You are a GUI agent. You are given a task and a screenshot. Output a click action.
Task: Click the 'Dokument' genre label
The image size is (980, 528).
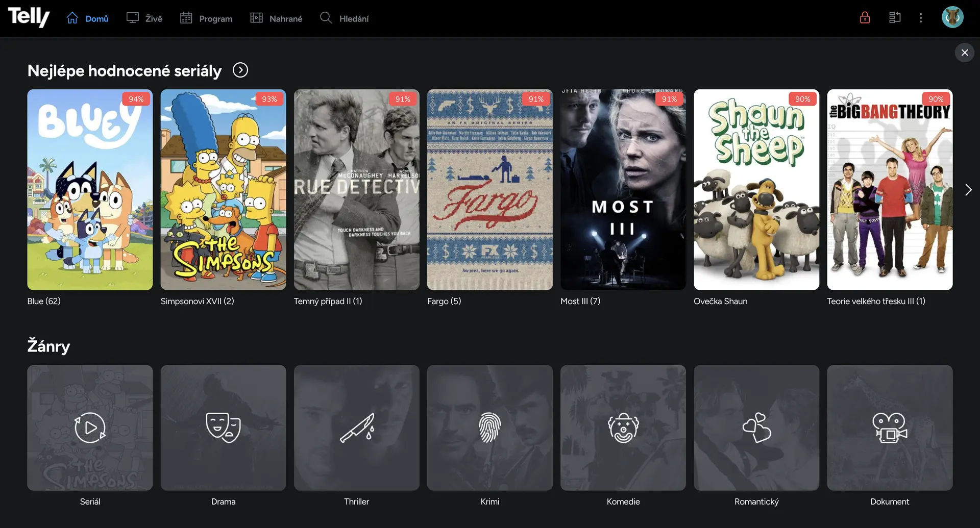(x=890, y=501)
